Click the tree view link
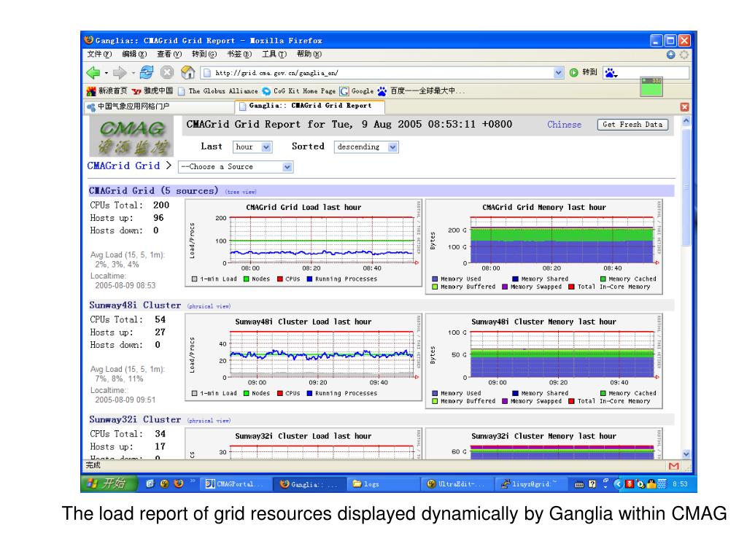This screenshot has height=560, width=747. click(241, 192)
